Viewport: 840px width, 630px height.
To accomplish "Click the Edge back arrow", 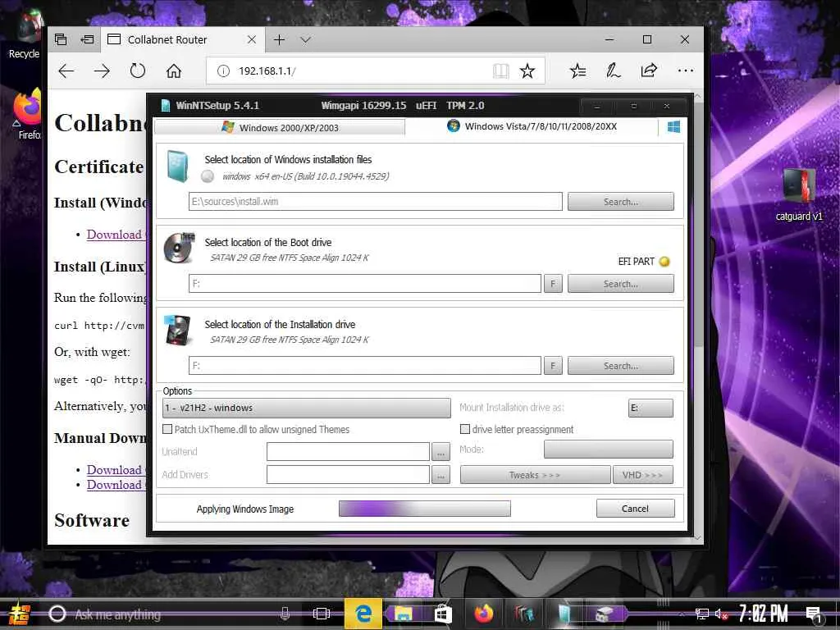I will tap(66, 71).
